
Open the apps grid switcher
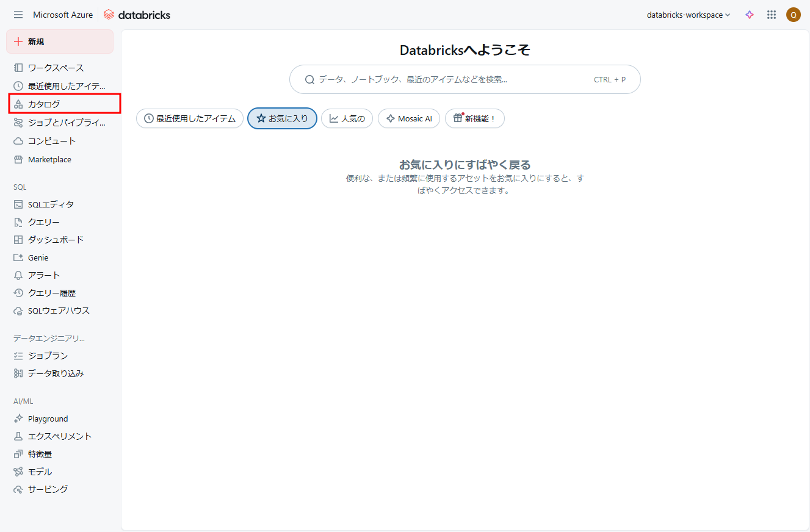[x=772, y=15]
